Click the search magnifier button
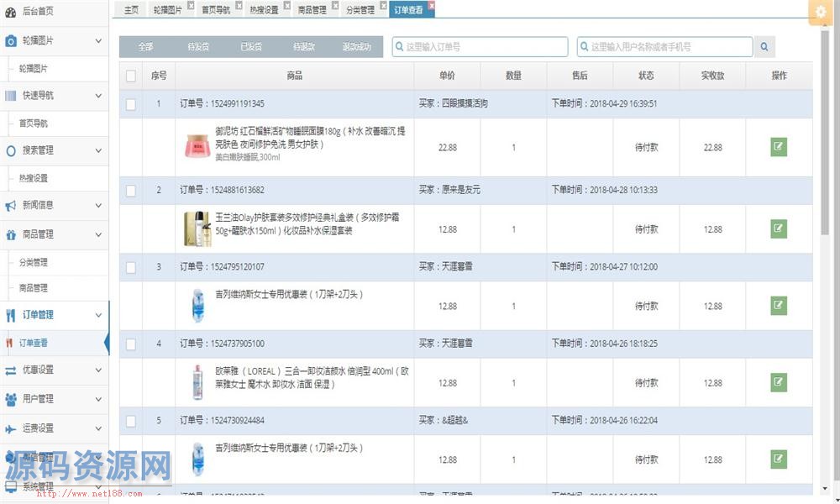 (x=764, y=46)
